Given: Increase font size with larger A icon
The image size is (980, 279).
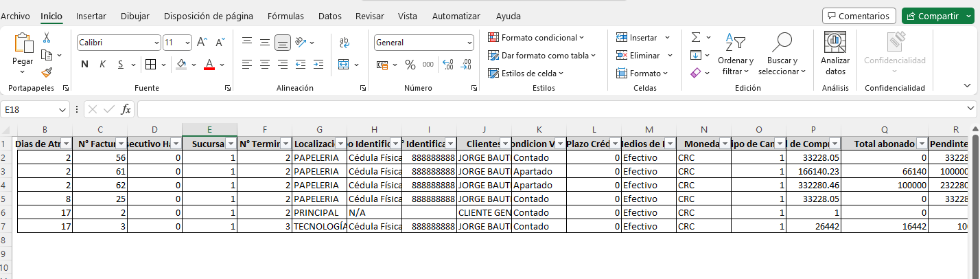Looking at the screenshot, I should click(202, 43).
